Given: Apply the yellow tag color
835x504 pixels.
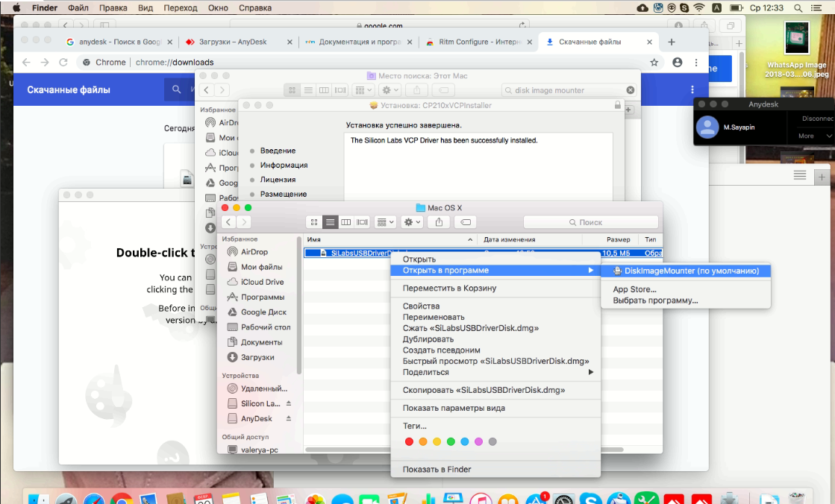Looking at the screenshot, I should pos(437,441).
